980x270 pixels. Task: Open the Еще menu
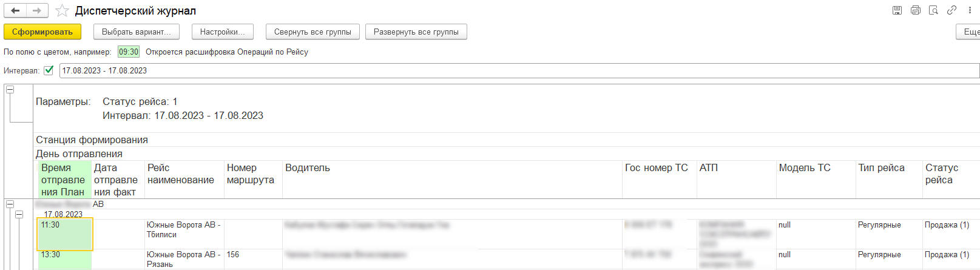tap(970, 32)
